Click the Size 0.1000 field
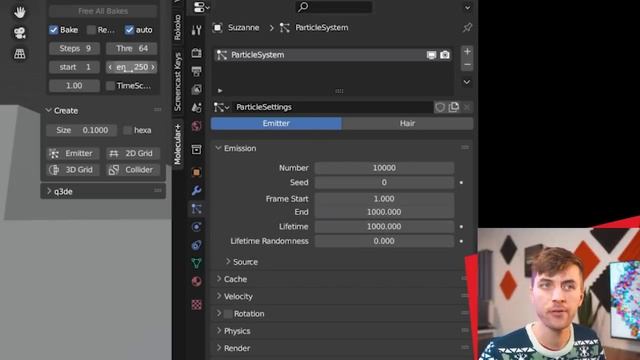 point(82,130)
